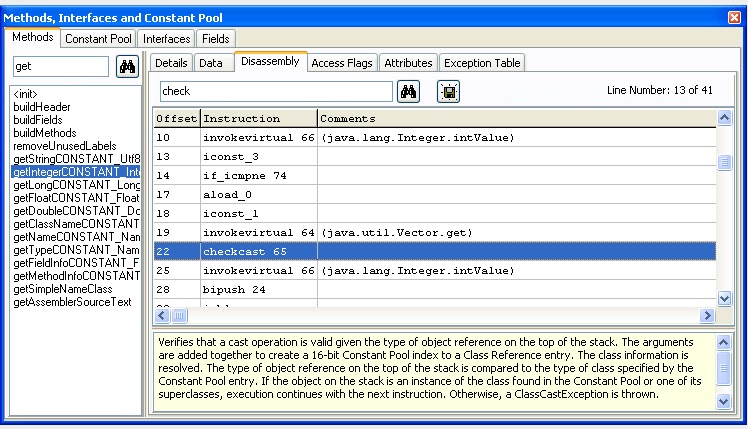Select the Disassembly tab

(x=270, y=62)
